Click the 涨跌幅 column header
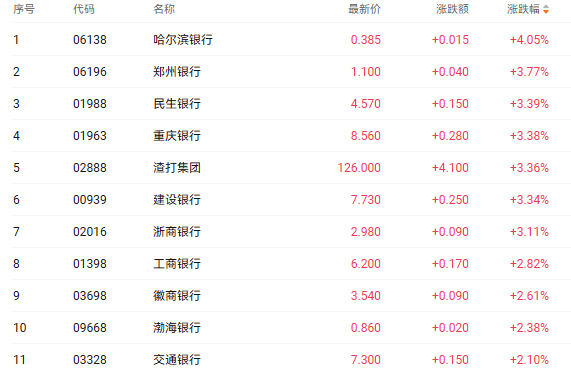 point(523,9)
